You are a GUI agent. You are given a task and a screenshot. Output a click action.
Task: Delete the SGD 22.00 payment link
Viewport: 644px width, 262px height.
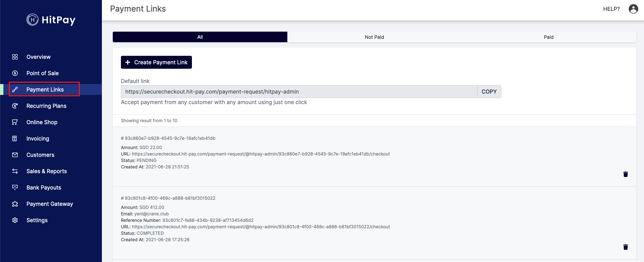pyautogui.click(x=626, y=174)
